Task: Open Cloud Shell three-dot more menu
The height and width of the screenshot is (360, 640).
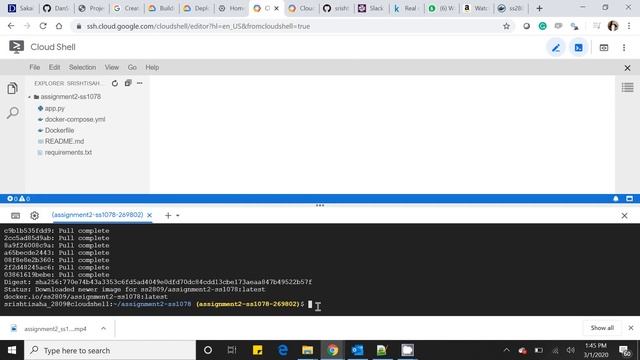Action: (x=624, y=48)
